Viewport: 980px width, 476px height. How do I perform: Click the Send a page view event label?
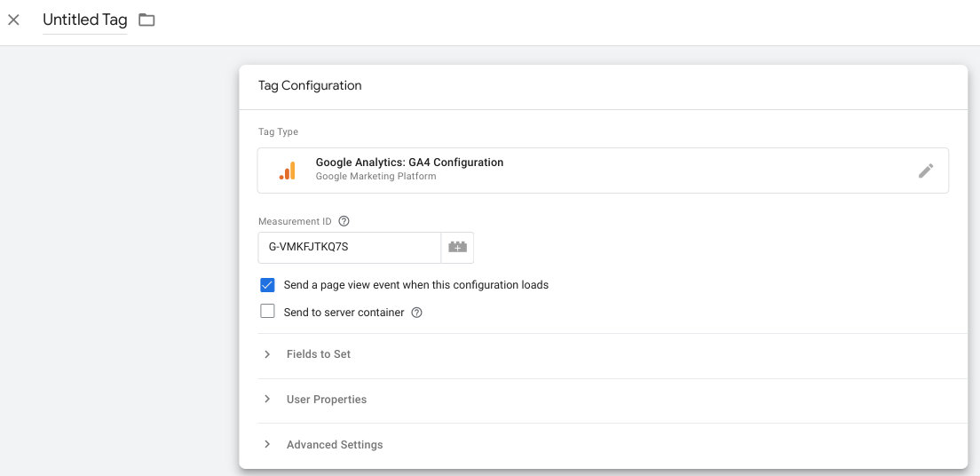pyautogui.click(x=416, y=285)
